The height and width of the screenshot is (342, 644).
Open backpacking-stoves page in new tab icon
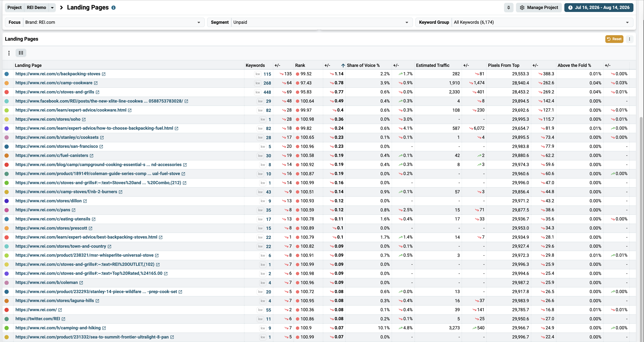click(104, 74)
